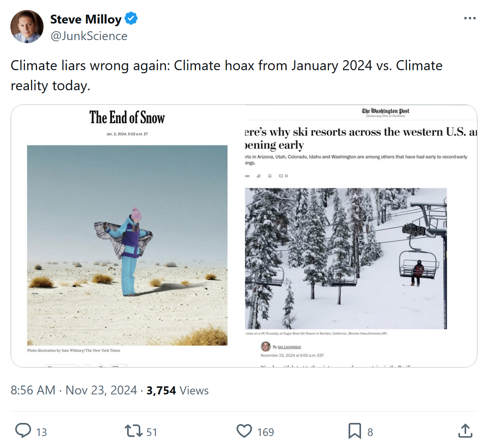Open Steve Milloy's profile avatar photo
The image size is (490, 448).
(27, 27)
